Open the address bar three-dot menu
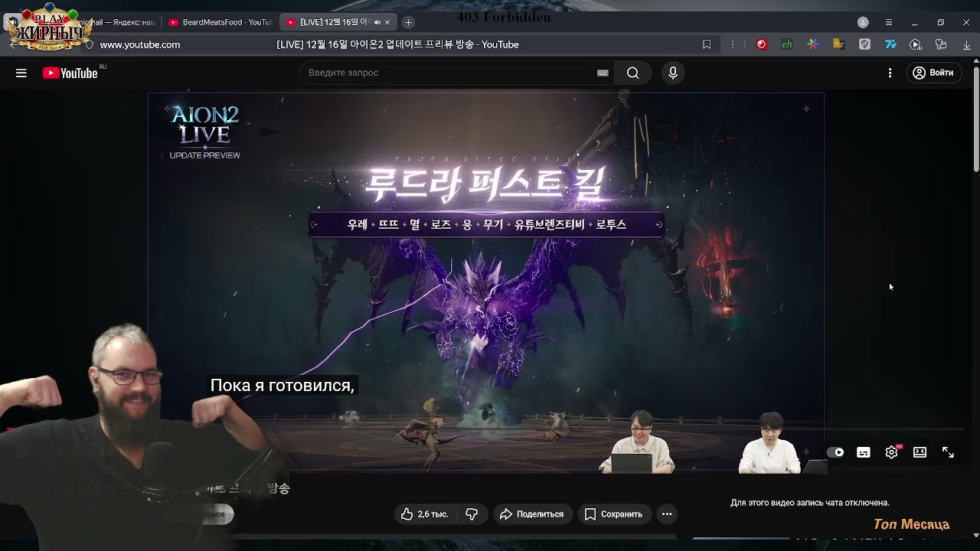Image resolution: width=980 pixels, height=551 pixels. [733, 44]
